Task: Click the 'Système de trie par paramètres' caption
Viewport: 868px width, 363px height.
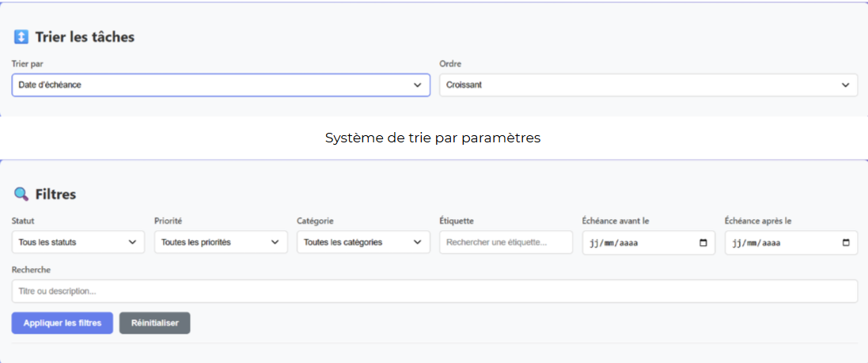Action: [433, 138]
